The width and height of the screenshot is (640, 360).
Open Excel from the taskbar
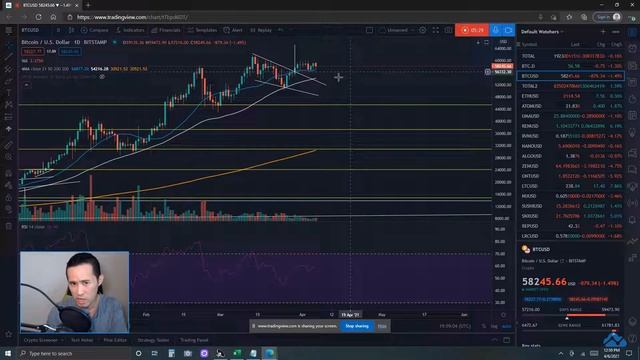237,353
